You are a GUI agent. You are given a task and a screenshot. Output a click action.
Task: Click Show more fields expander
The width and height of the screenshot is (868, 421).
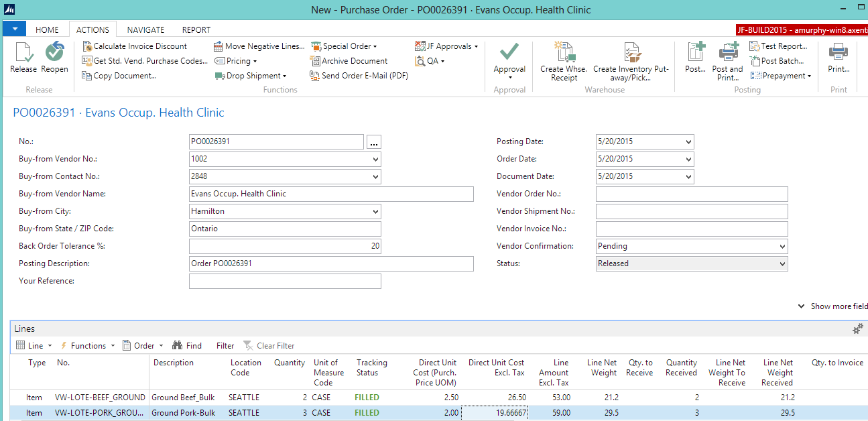click(x=833, y=306)
